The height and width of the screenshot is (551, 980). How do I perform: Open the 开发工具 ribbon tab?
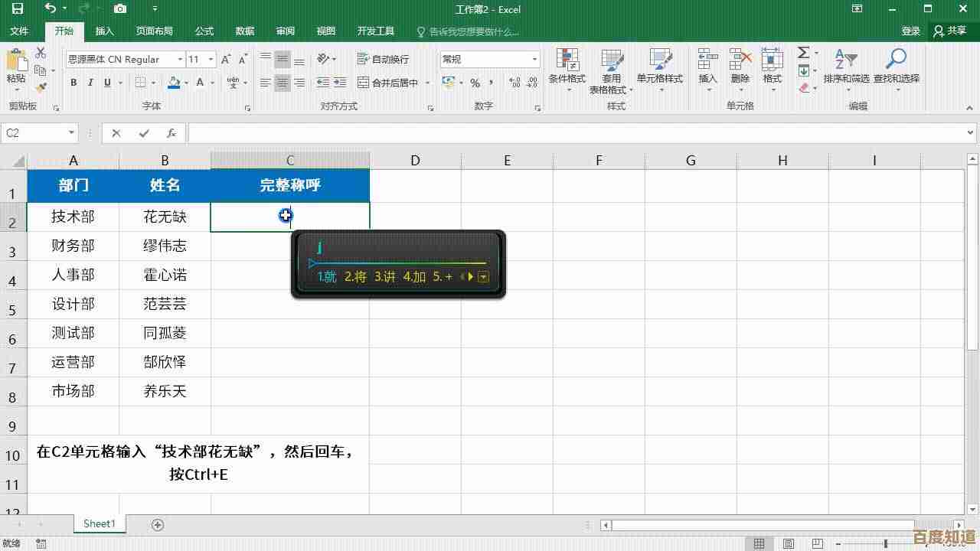tap(375, 31)
